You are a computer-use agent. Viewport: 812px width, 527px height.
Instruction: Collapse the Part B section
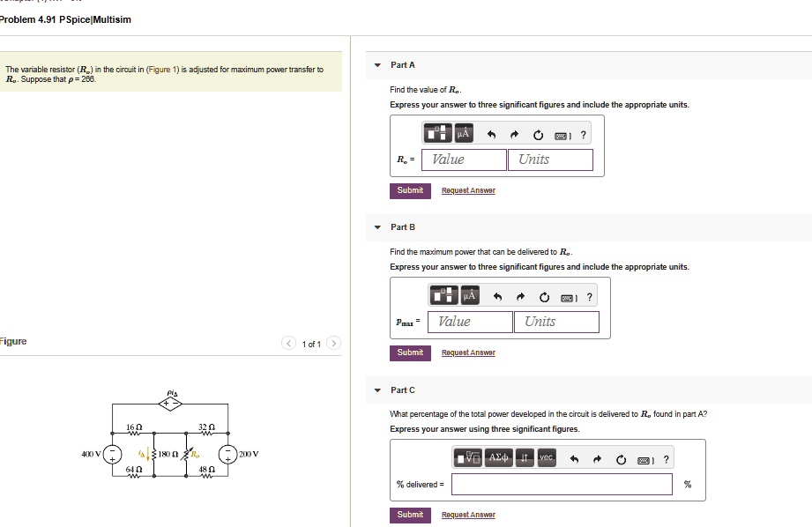click(x=377, y=226)
